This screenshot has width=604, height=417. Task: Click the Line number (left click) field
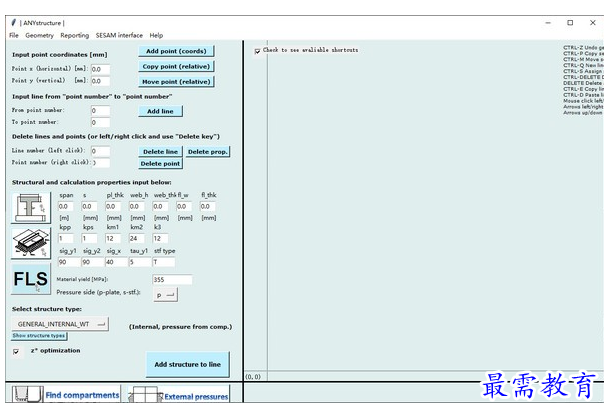(x=100, y=151)
